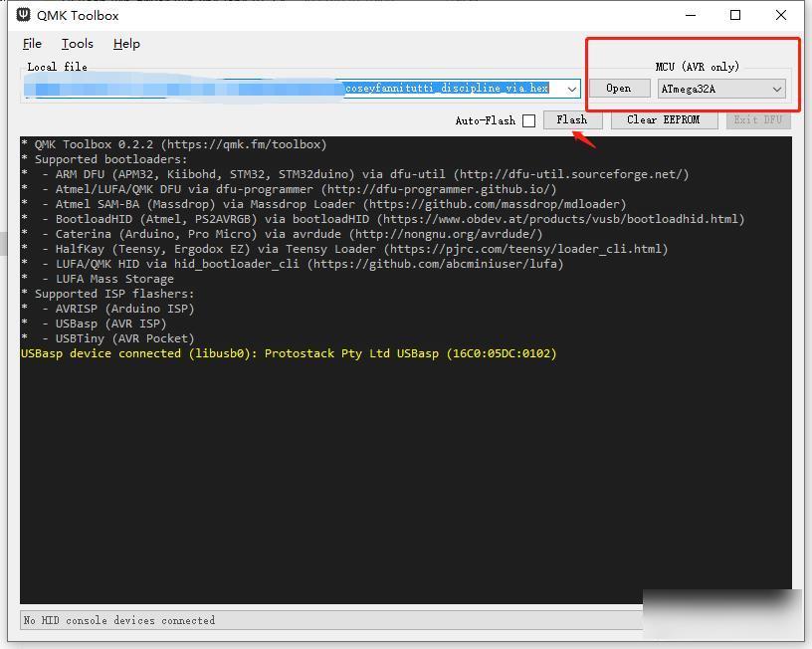The height and width of the screenshot is (649, 812).
Task: Minimize the QMK Toolbox window
Action: tap(691, 15)
